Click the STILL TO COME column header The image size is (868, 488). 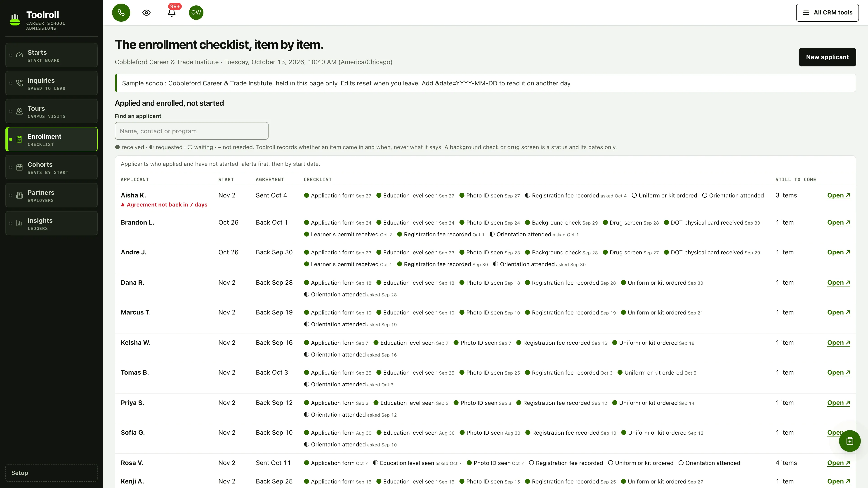[x=796, y=180]
